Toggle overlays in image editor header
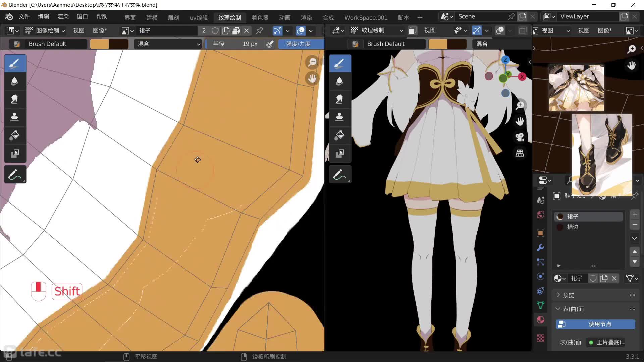644x362 pixels. click(301, 31)
